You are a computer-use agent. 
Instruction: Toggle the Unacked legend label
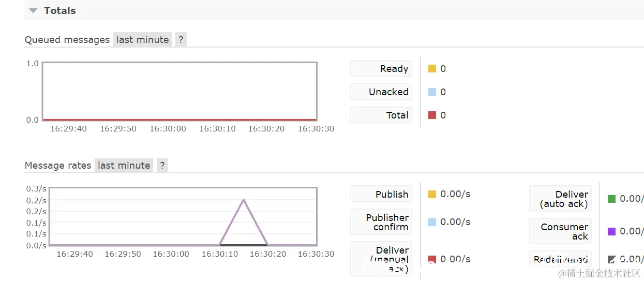click(381, 92)
